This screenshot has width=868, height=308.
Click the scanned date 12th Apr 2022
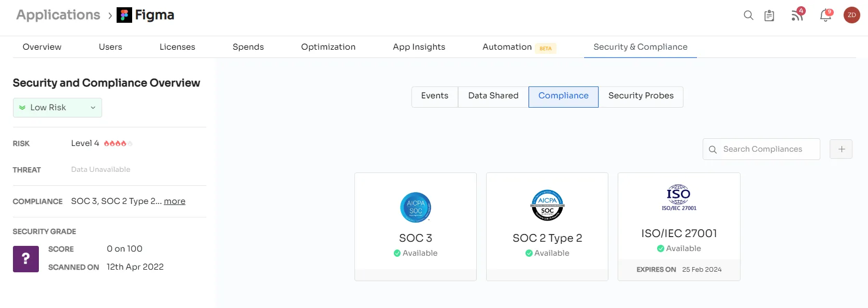pos(135,267)
